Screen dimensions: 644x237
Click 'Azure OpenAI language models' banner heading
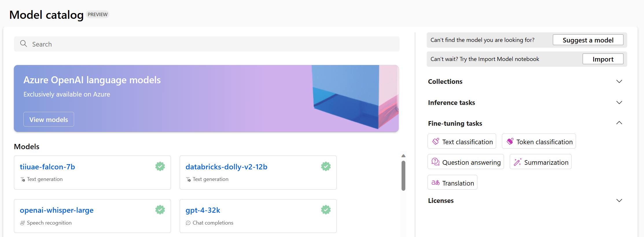tap(92, 80)
